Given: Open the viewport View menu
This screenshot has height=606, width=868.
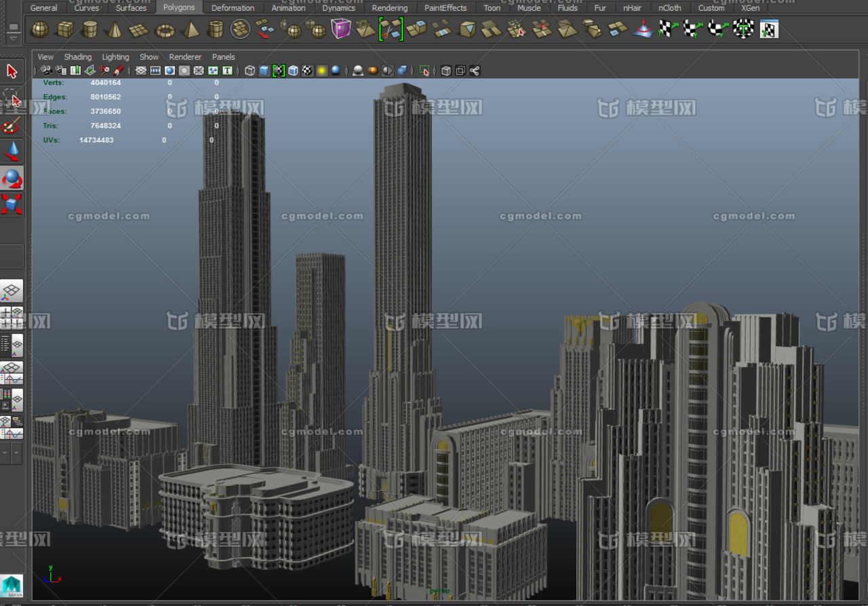Looking at the screenshot, I should point(45,57).
